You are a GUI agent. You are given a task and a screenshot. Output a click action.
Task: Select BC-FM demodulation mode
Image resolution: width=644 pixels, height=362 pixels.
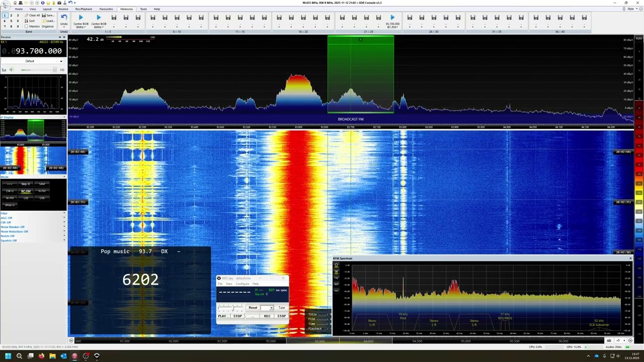pyautogui.click(x=25, y=191)
